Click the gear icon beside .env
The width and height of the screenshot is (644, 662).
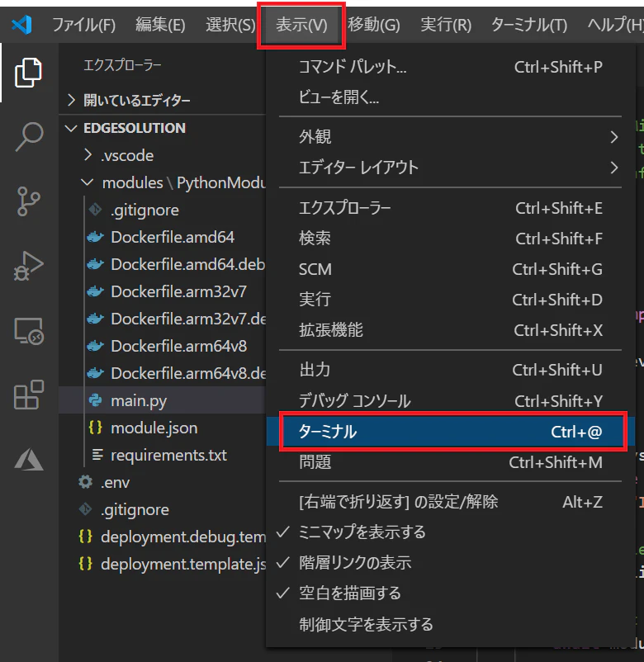85,482
